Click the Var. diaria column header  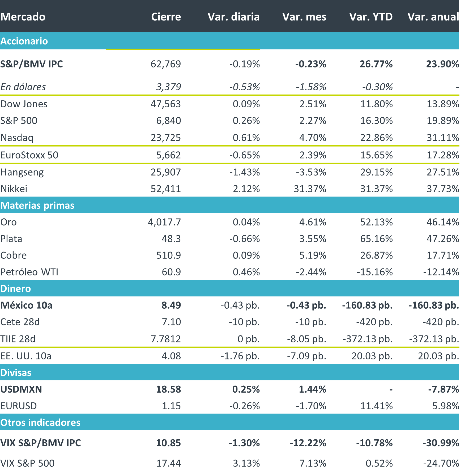click(x=233, y=17)
